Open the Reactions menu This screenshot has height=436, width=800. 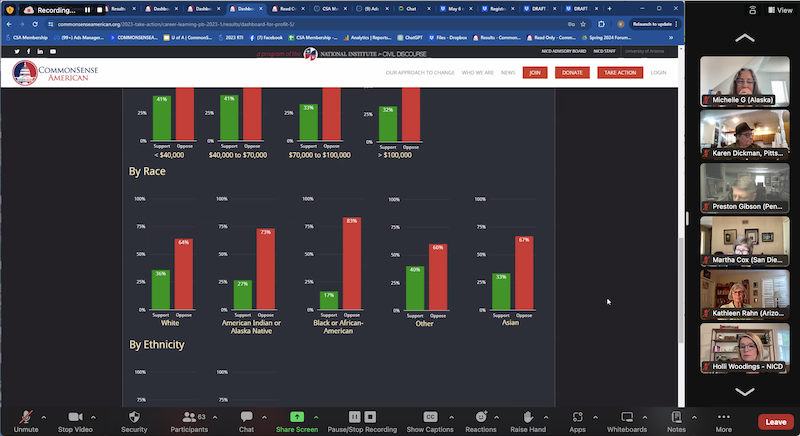[x=480, y=416]
